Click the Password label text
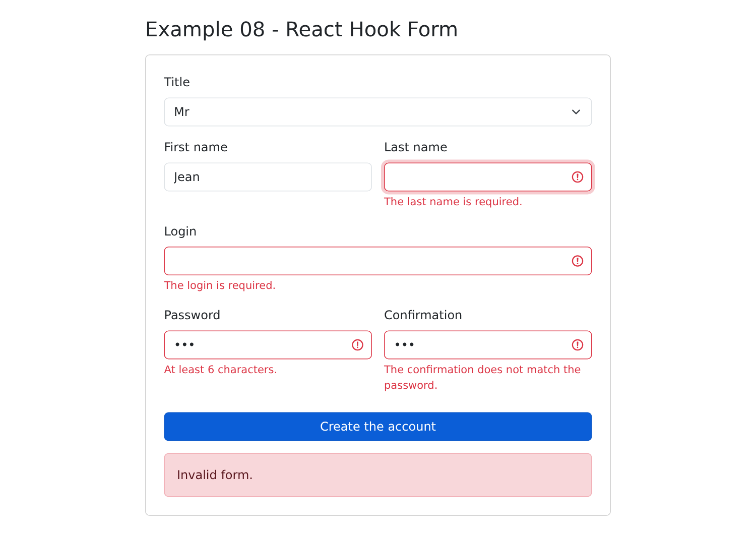756x534 pixels. [x=192, y=315]
